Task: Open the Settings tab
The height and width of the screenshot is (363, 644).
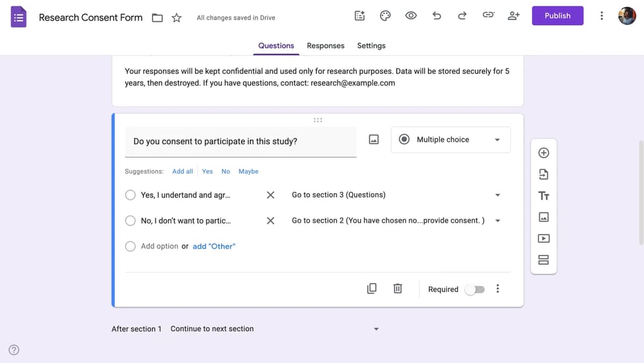Action: (x=371, y=46)
